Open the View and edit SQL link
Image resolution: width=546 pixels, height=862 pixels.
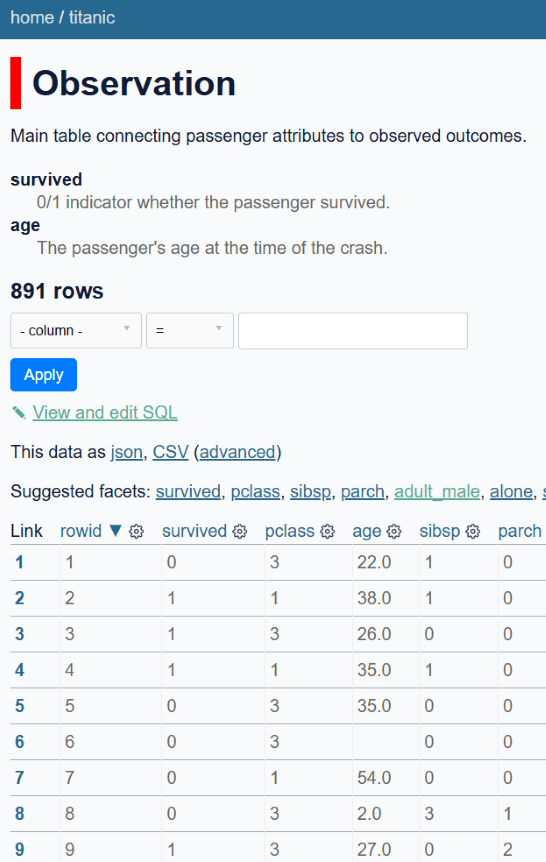point(105,412)
